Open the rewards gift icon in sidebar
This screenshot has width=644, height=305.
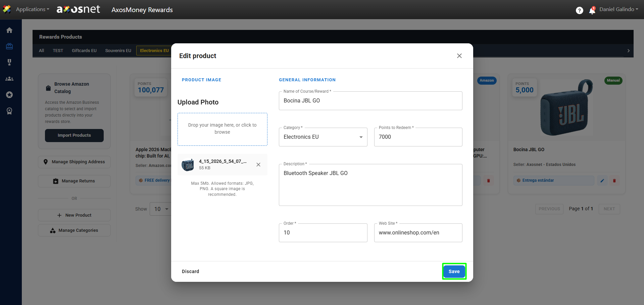pos(9,46)
